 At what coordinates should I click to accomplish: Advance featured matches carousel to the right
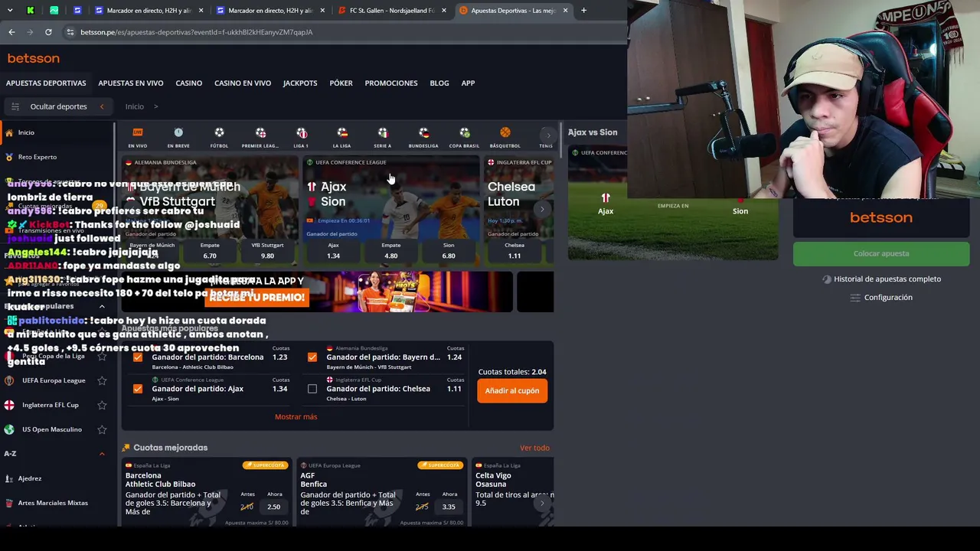pos(542,209)
